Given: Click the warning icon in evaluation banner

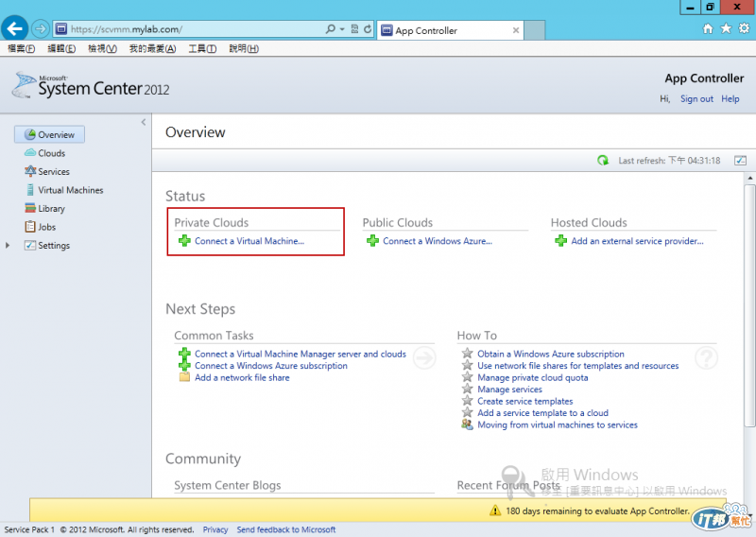Looking at the screenshot, I should click(x=495, y=510).
